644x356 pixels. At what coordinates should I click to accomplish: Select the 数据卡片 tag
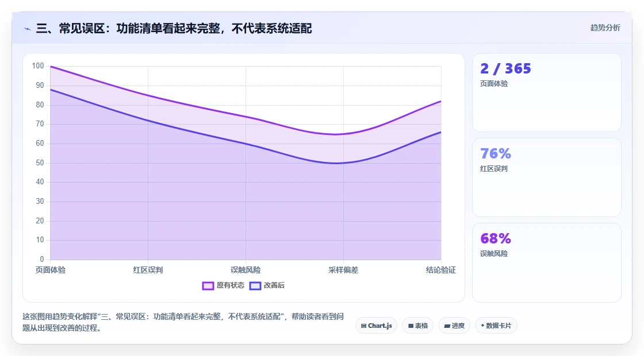coord(496,326)
